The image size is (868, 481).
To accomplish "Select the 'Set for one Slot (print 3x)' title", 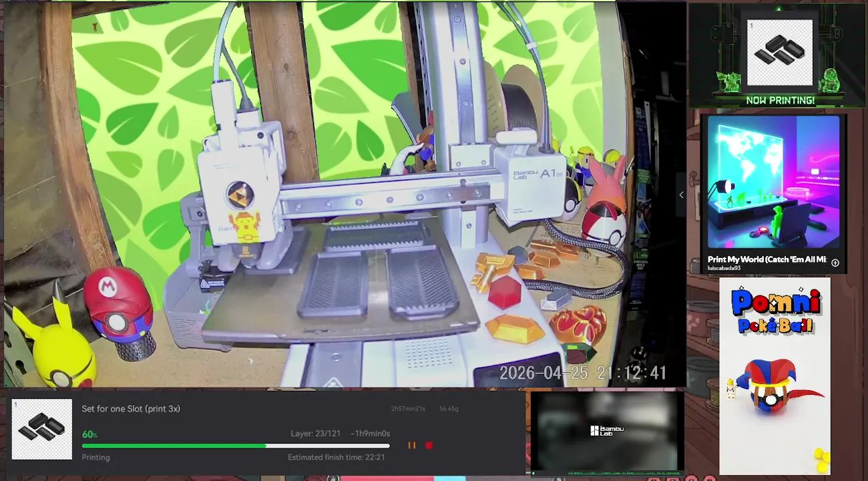I will (x=131, y=409).
